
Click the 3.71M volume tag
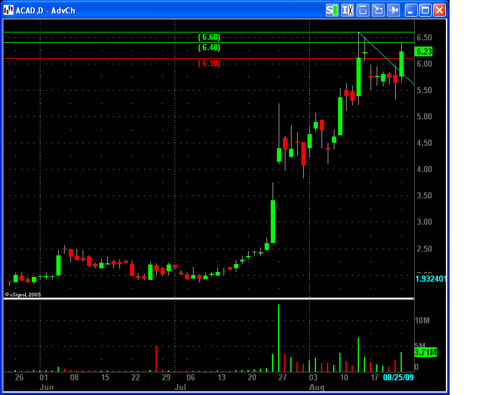tap(425, 352)
